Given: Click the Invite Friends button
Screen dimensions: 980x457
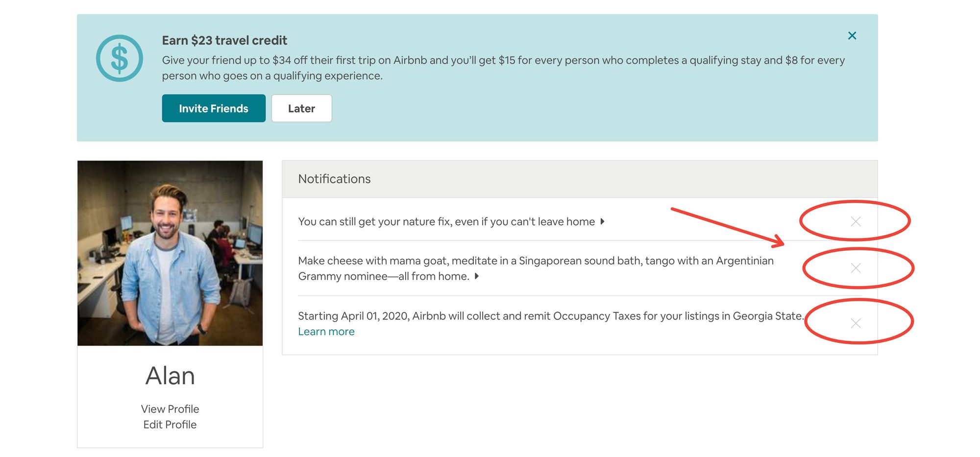Looking at the screenshot, I should (x=214, y=108).
